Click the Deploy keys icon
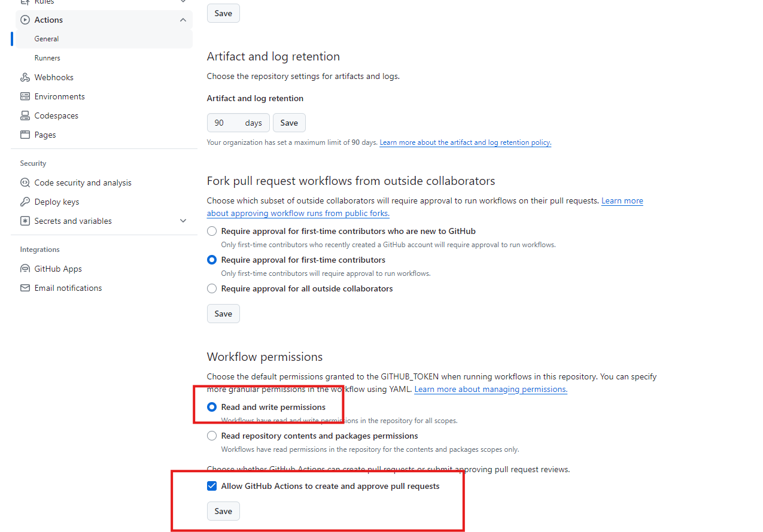The height and width of the screenshot is (532, 763). [x=25, y=201]
